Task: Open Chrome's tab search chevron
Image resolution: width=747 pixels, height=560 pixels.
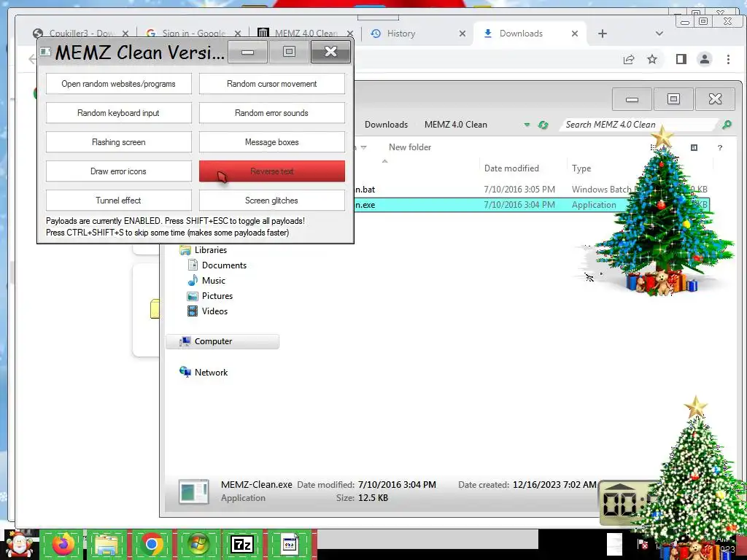Action: pos(659,34)
